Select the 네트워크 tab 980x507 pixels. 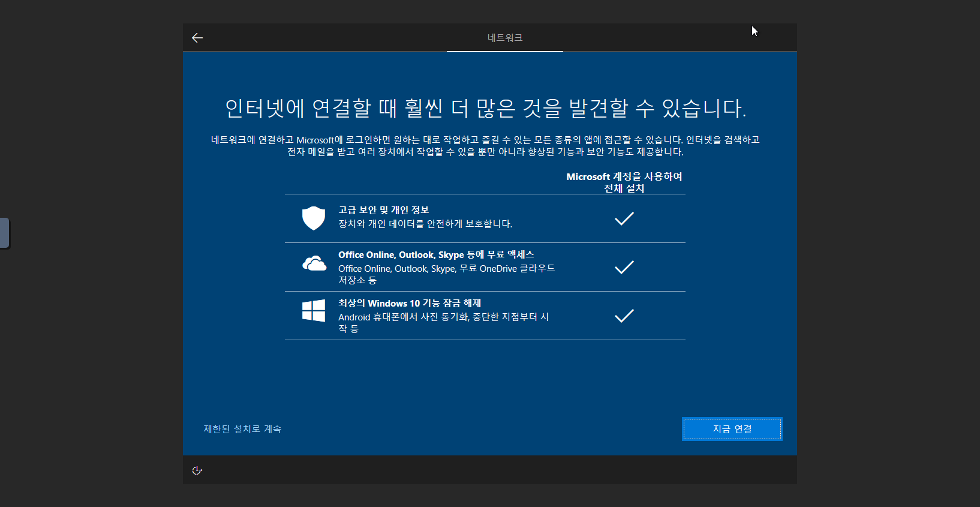click(505, 38)
